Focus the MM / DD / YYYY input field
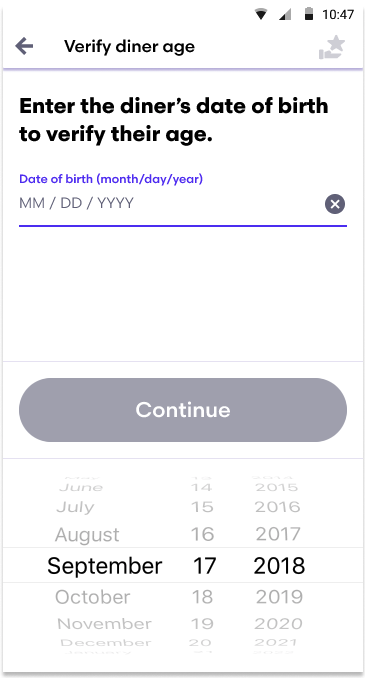 pos(171,203)
